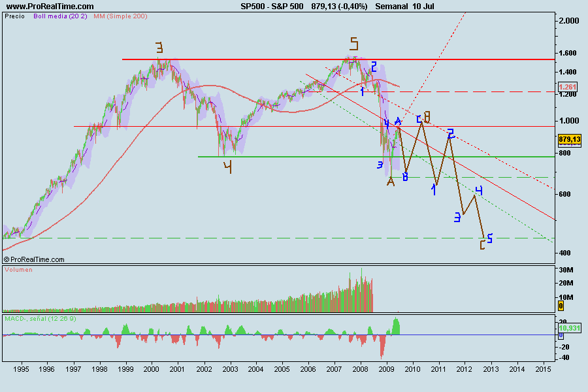The width and height of the screenshot is (588, 392).
Task: Click the '879,13 (-0,40%)' quote in header
Action: (339, 7)
